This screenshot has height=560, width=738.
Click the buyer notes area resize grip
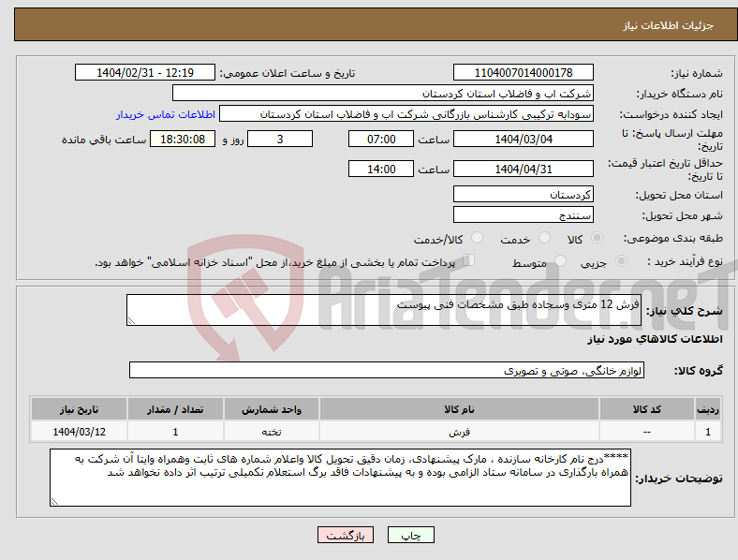click(54, 502)
